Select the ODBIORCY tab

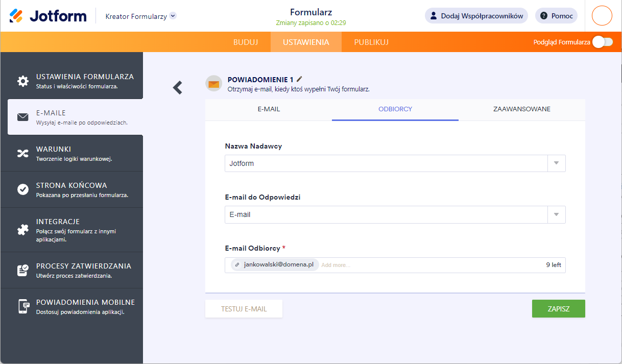pos(395,109)
